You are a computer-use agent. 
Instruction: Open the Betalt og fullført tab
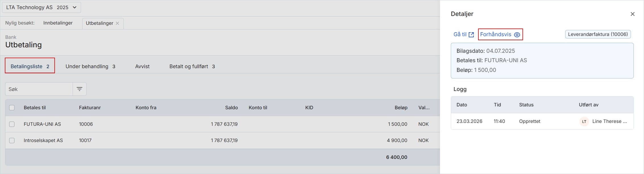(x=192, y=66)
